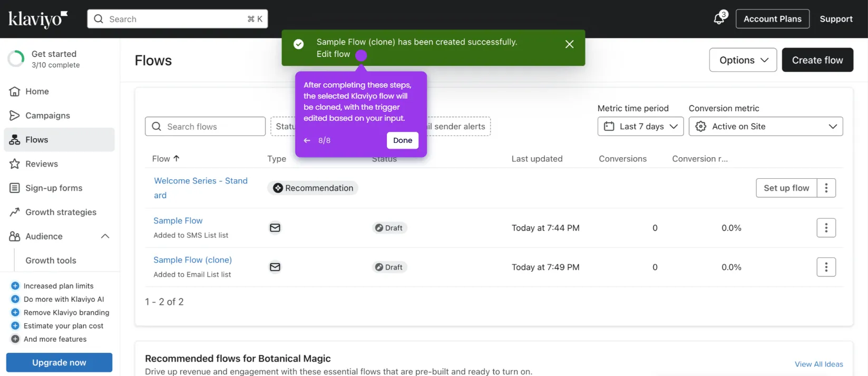This screenshot has width=868, height=376.
Task: Click the Last updated column header
Action: [x=537, y=159]
